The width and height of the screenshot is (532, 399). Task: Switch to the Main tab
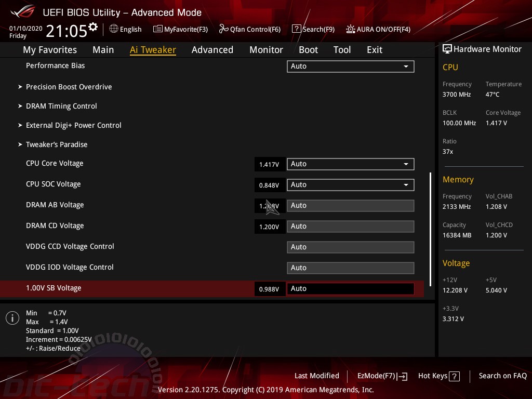pos(103,50)
